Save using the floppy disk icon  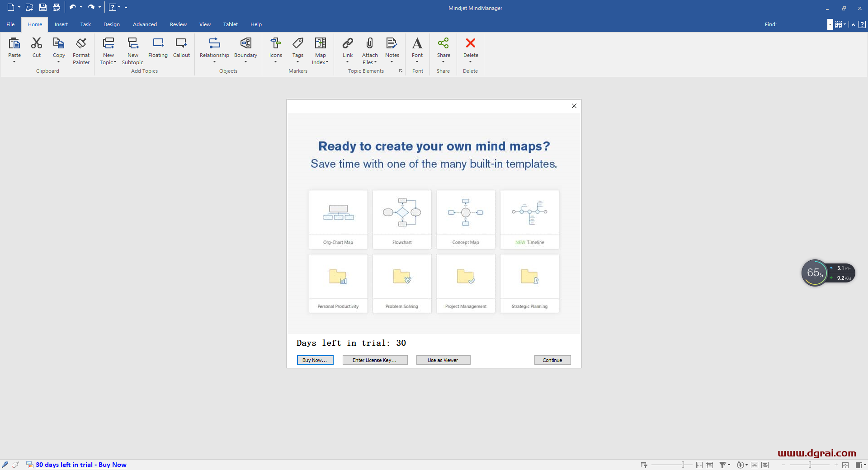[x=43, y=7]
